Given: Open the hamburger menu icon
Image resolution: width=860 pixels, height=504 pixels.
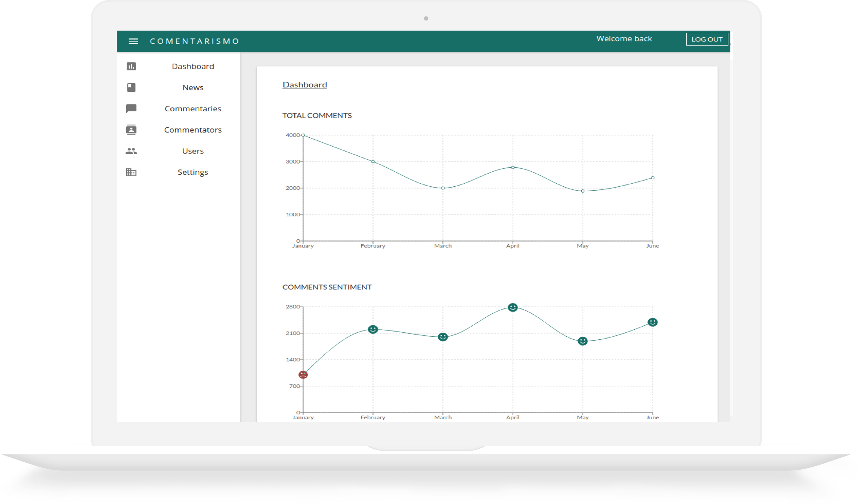Looking at the screenshot, I should [x=133, y=41].
